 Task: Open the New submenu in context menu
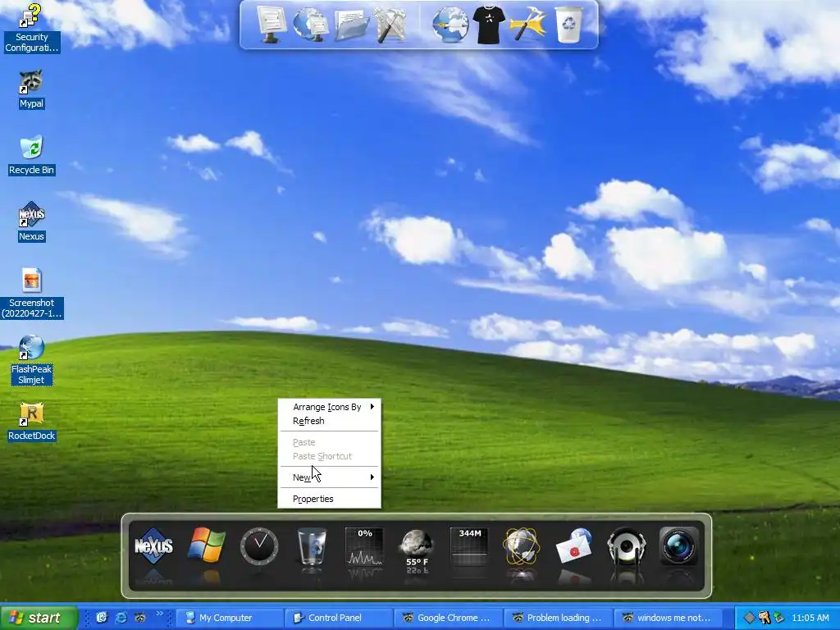point(329,477)
